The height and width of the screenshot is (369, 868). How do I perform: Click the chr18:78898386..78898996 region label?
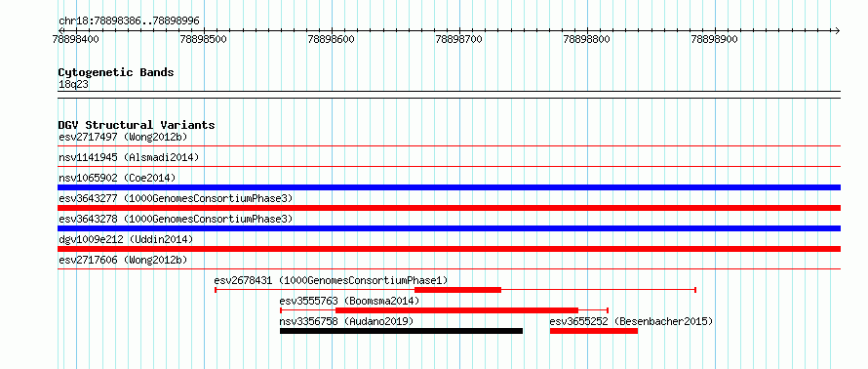click(x=129, y=21)
